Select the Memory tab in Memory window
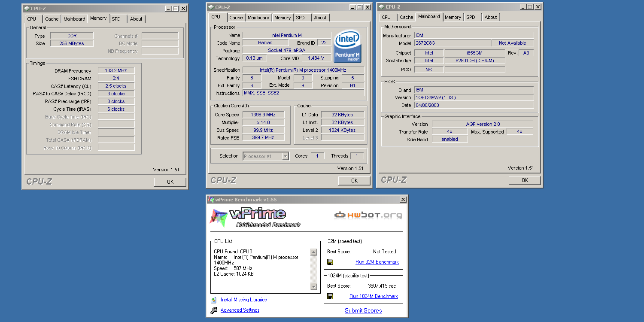This screenshot has height=322, width=644. pos(98,18)
